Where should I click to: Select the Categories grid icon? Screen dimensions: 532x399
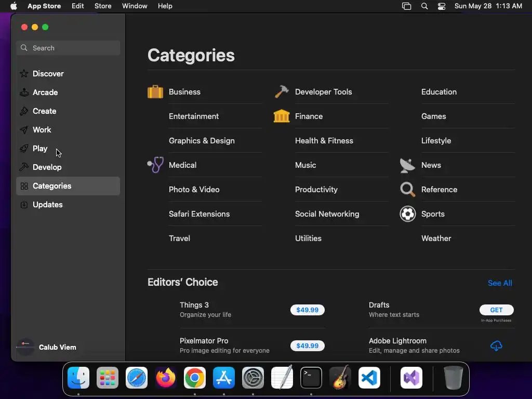point(24,186)
